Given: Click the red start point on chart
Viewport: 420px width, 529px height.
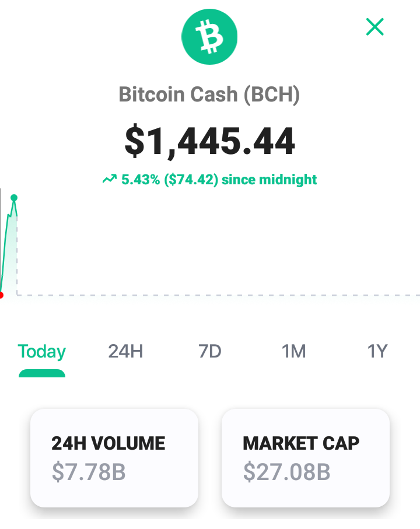Looking at the screenshot, I should [1, 296].
